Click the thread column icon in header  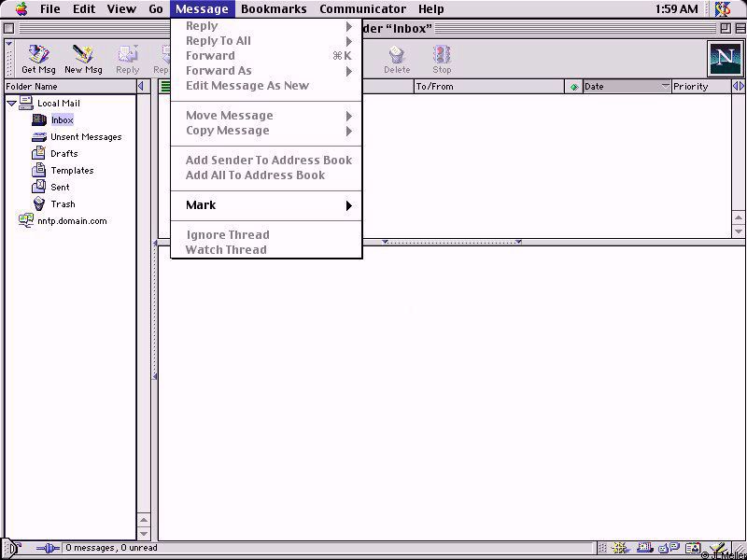coord(165,86)
